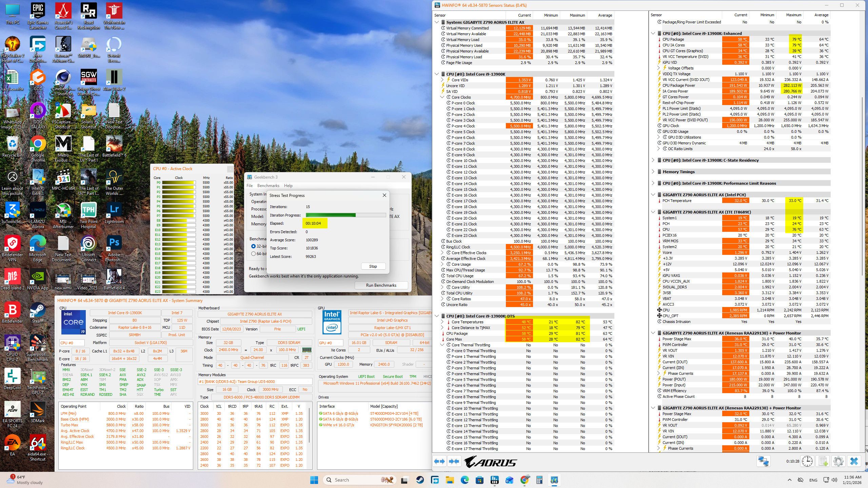Screen dimensions: 868x488
Task: Click the Run Benchmarks button
Action: 381,285
